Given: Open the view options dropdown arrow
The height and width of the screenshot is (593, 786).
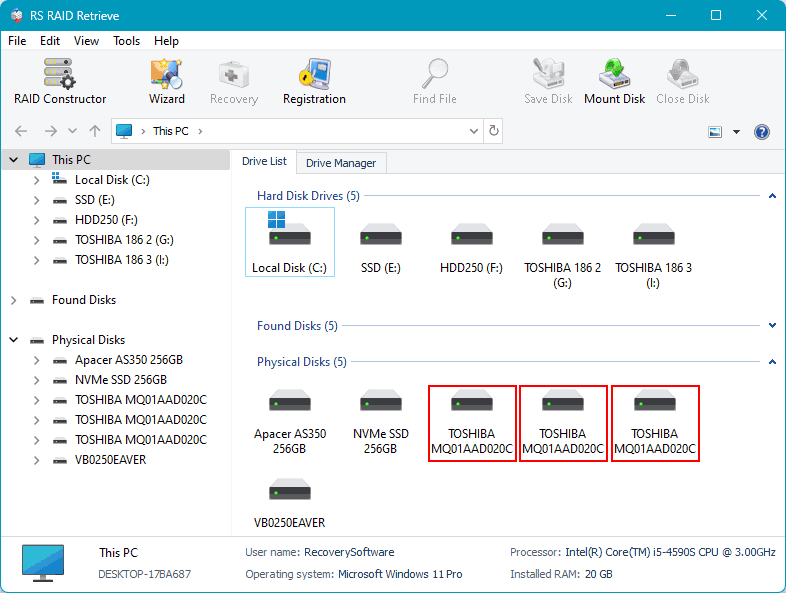Looking at the screenshot, I should point(736,132).
